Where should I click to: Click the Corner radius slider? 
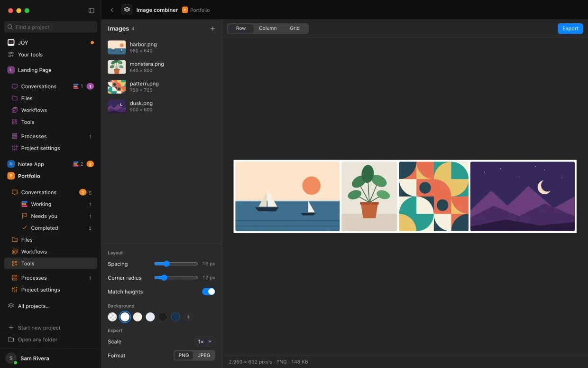[176, 278]
